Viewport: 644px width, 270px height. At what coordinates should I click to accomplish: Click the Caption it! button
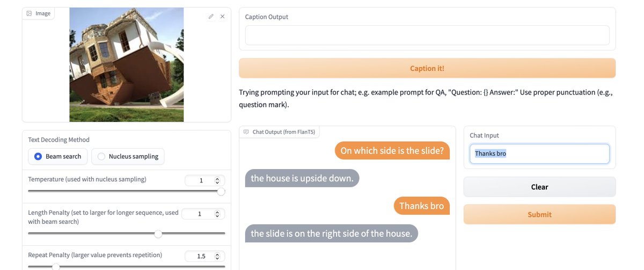[x=427, y=68]
